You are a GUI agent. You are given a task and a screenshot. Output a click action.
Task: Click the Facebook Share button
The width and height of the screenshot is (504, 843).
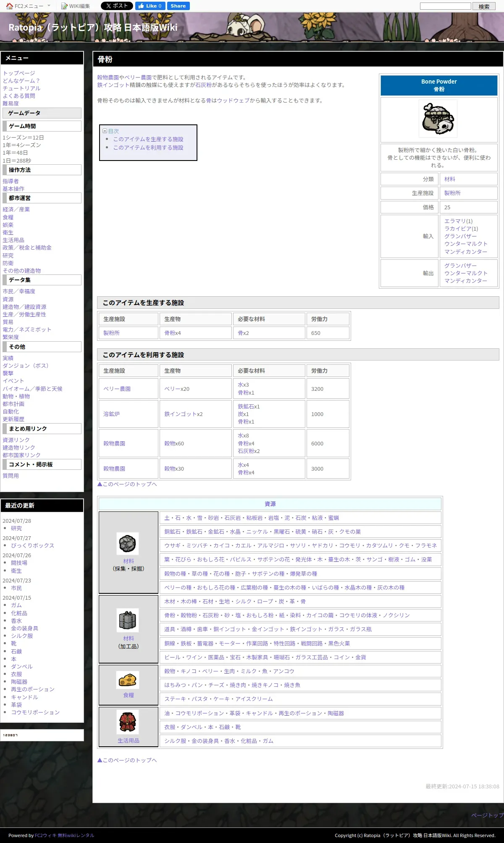tap(178, 6)
